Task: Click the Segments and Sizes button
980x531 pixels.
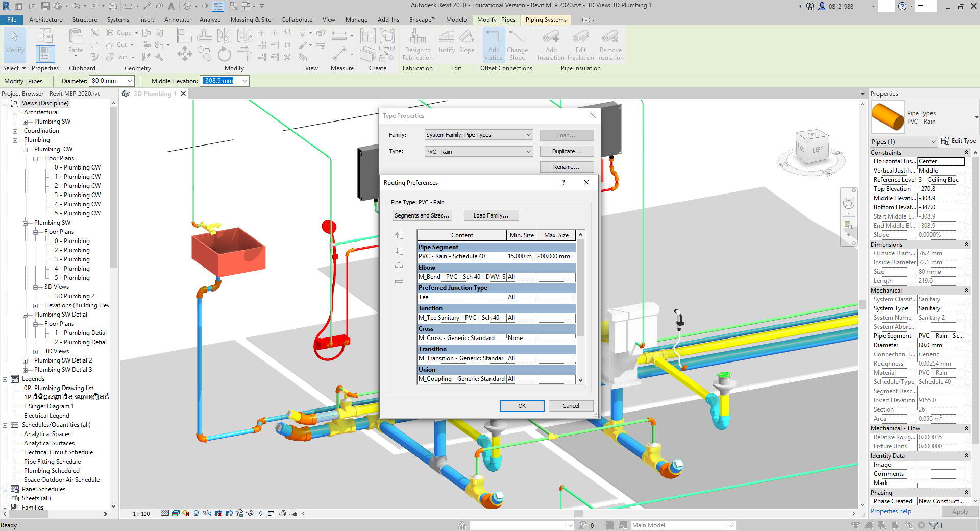Action: click(422, 215)
